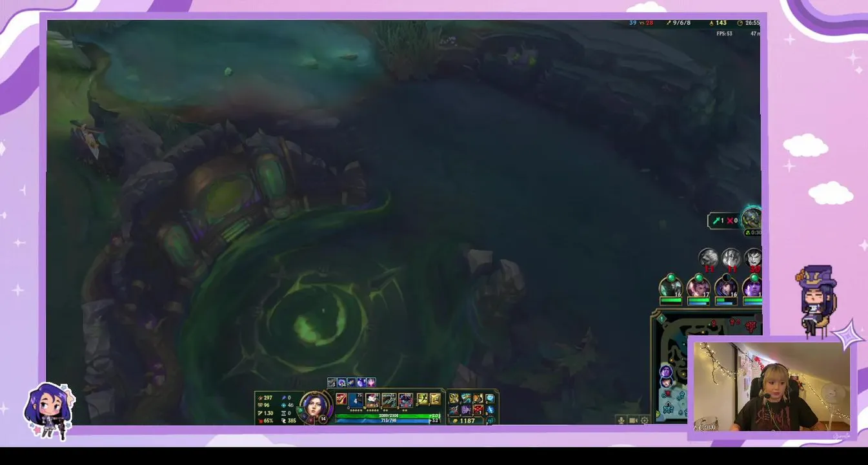This screenshot has height=465, width=868.
Task: Use the item in inventory slot 2
Action: coord(466,398)
